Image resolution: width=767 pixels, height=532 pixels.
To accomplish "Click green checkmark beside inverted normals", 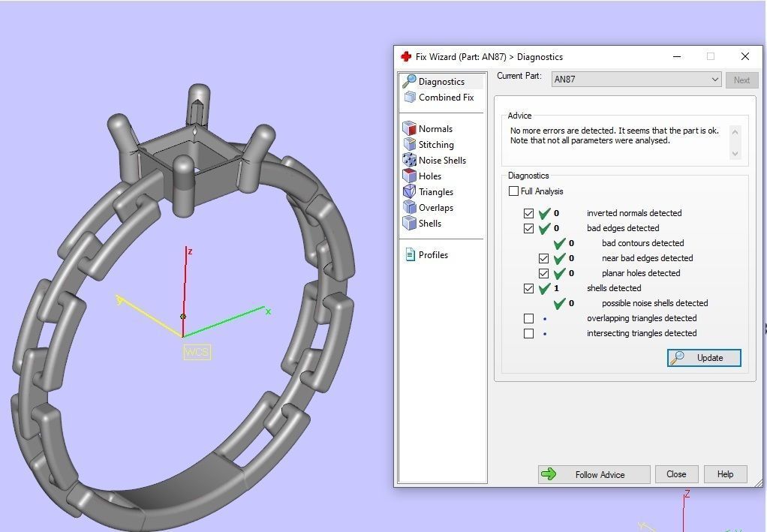I will pyautogui.click(x=544, y=213).
